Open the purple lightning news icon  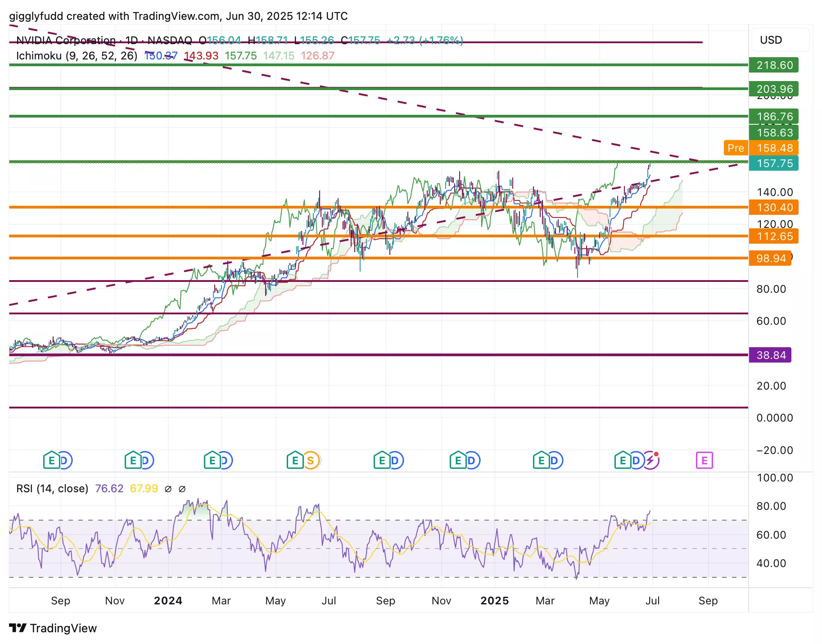650,461
